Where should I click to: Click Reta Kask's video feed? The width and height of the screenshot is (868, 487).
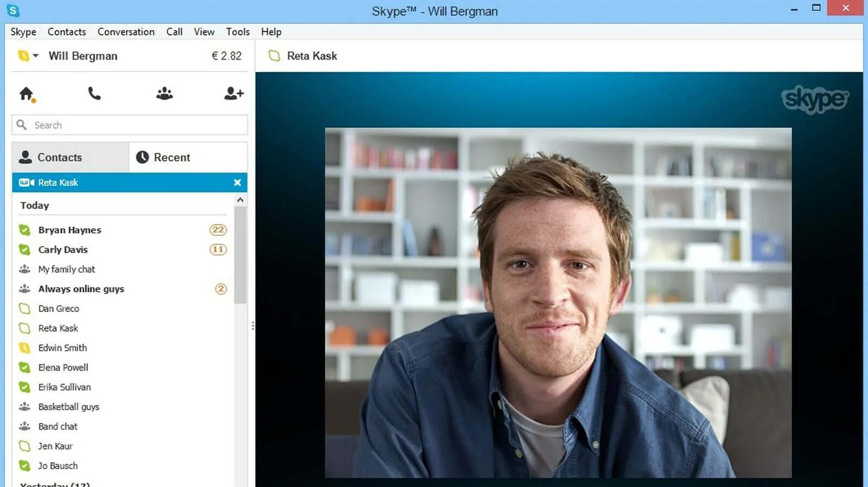click(x=558, y=303)
